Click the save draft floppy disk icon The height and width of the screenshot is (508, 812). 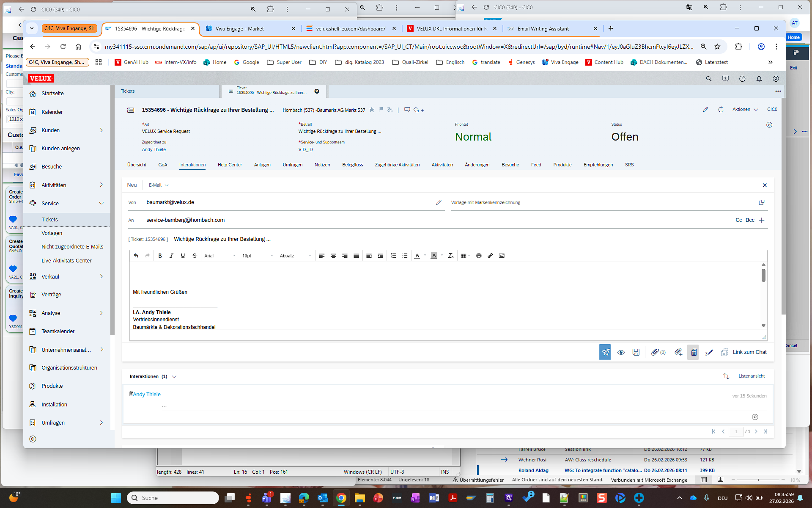click(636, 352)
